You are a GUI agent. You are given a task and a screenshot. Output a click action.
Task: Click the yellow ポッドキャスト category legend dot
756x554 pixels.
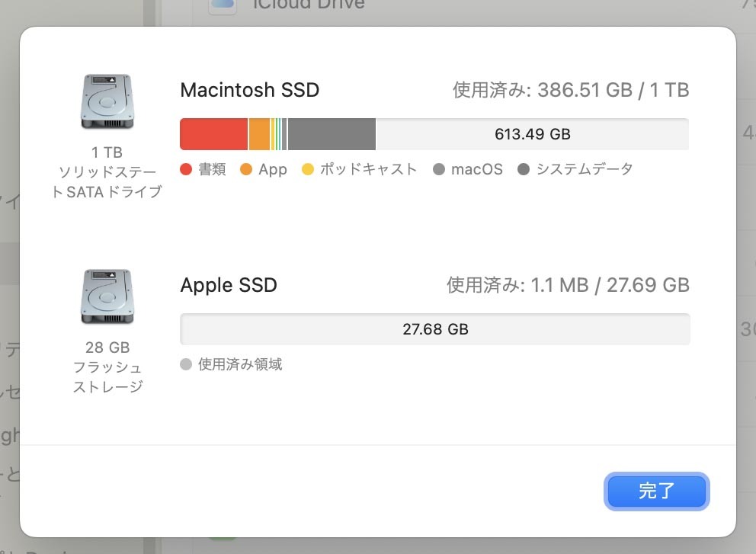click(x=307, y=169)
